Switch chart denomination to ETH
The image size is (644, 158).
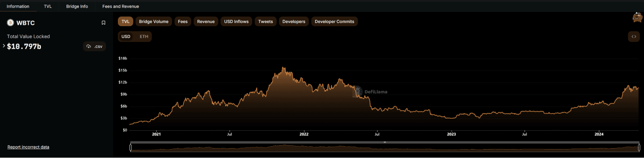click(144, 37)
